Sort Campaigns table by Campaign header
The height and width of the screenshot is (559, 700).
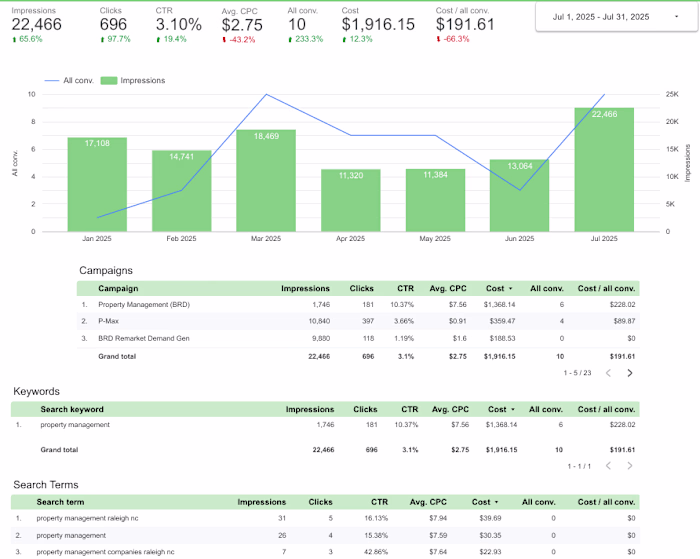click(x=118, y=288)
